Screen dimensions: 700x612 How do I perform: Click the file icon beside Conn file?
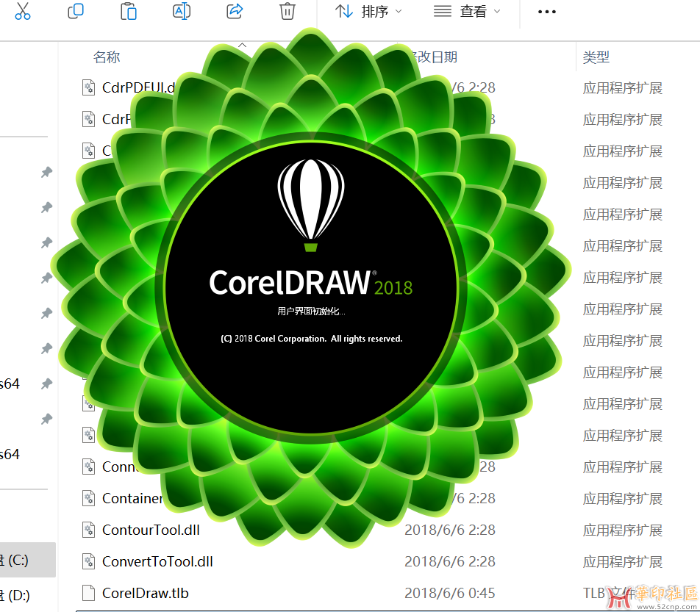(89, 467)
